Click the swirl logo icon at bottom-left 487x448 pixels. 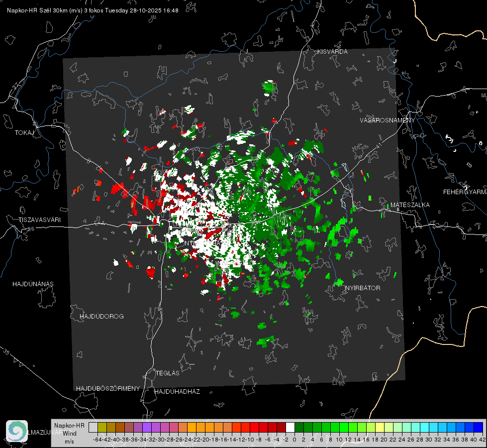pos(17,431)
